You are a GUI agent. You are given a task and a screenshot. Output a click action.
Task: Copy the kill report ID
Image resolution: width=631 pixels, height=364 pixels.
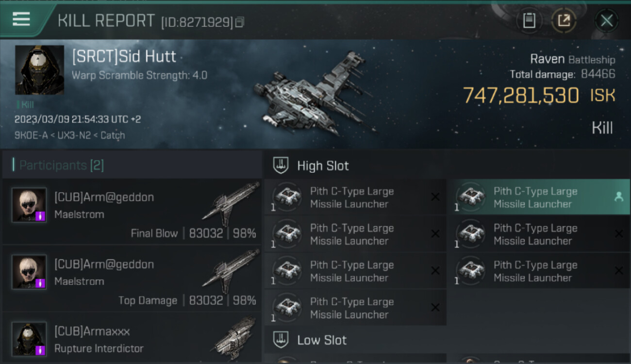point(240,22)
